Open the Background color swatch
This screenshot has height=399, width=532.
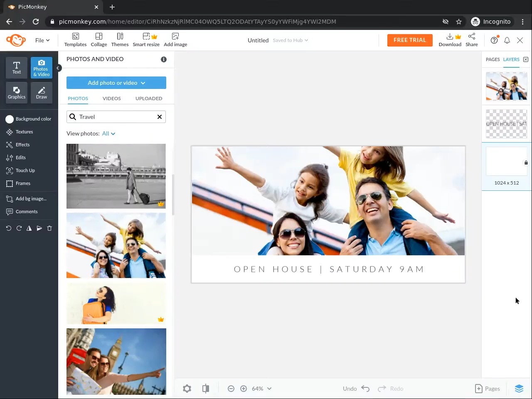(x=10, y=119)
